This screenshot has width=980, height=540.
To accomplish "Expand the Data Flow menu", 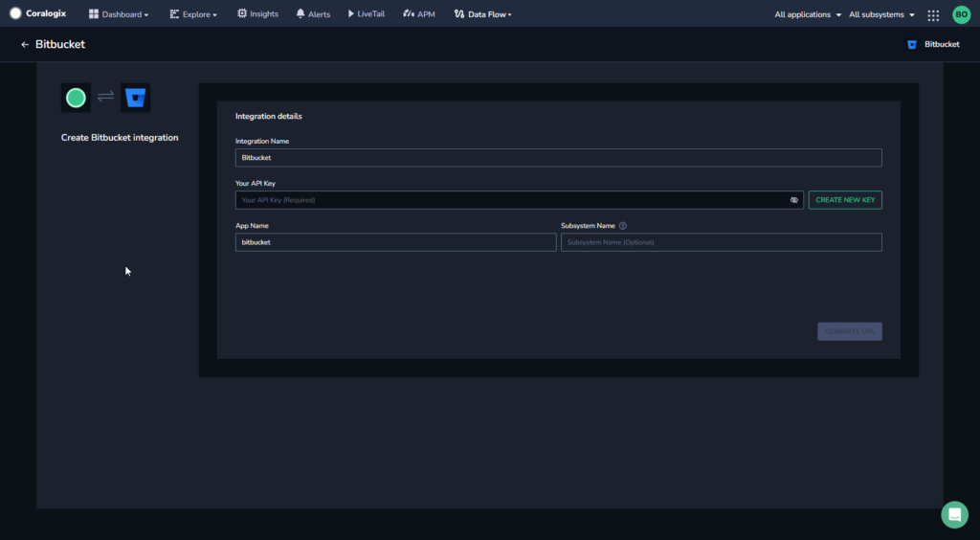I will coord(482,13).
